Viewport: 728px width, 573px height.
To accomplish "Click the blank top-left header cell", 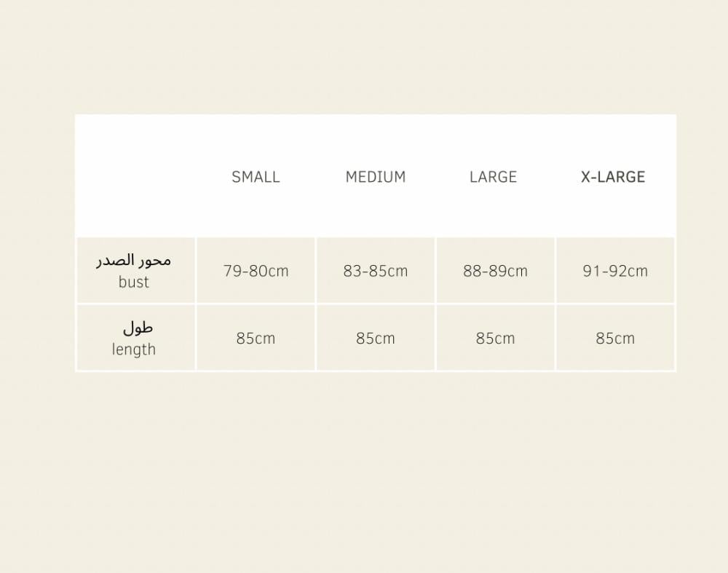I will click(x=135, y=176).
